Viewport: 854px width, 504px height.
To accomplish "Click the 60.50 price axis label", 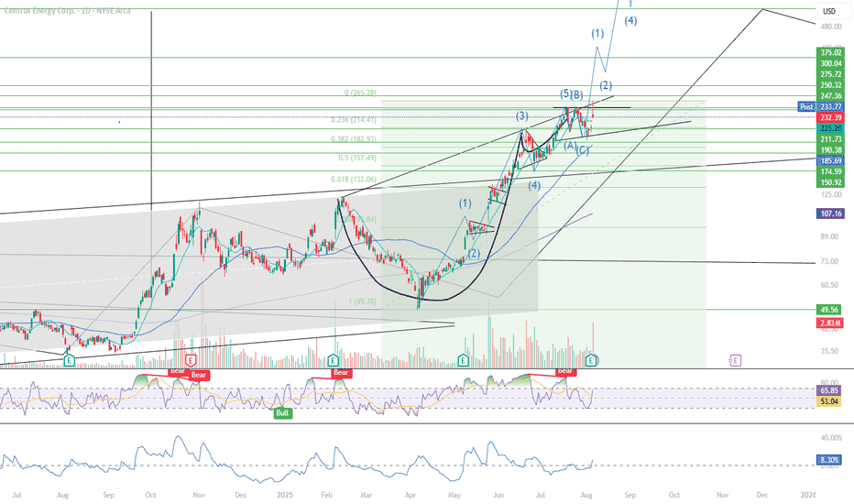I will [829, 285].
